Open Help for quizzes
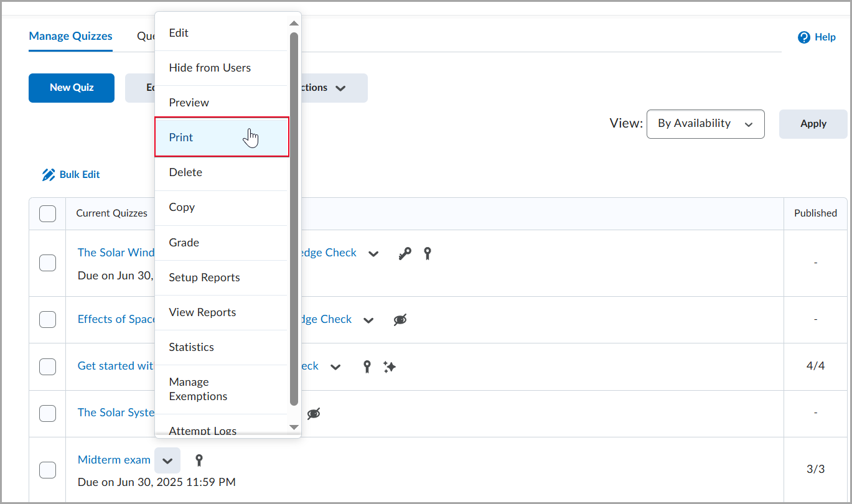This screenshot has width=852, height=504. coord(817,37)
